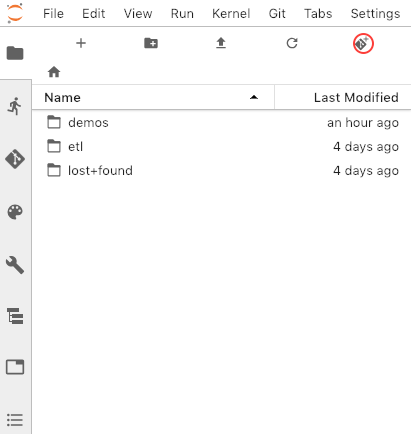Select the lost+found folder
411x434 pixels.
click(x=222, y=171)
